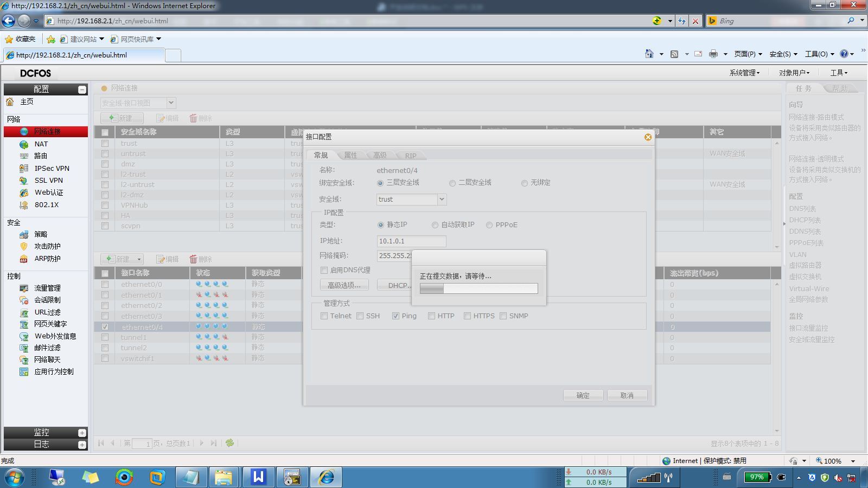Toggle the 启用DNS代理 checkbox
Screen dimensions: 868x488
[x=324, y=270]
